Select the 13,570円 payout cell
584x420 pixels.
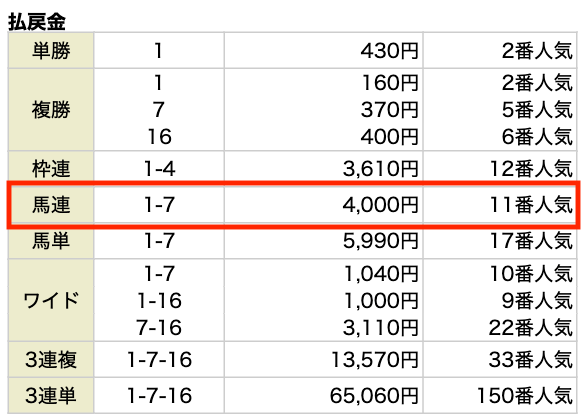coord(375,360)
